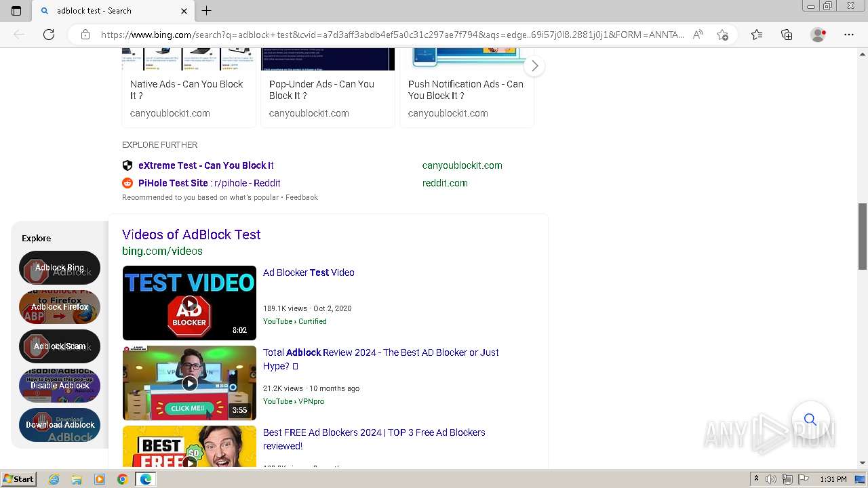Show hidden system tray icons

(756, 479)
